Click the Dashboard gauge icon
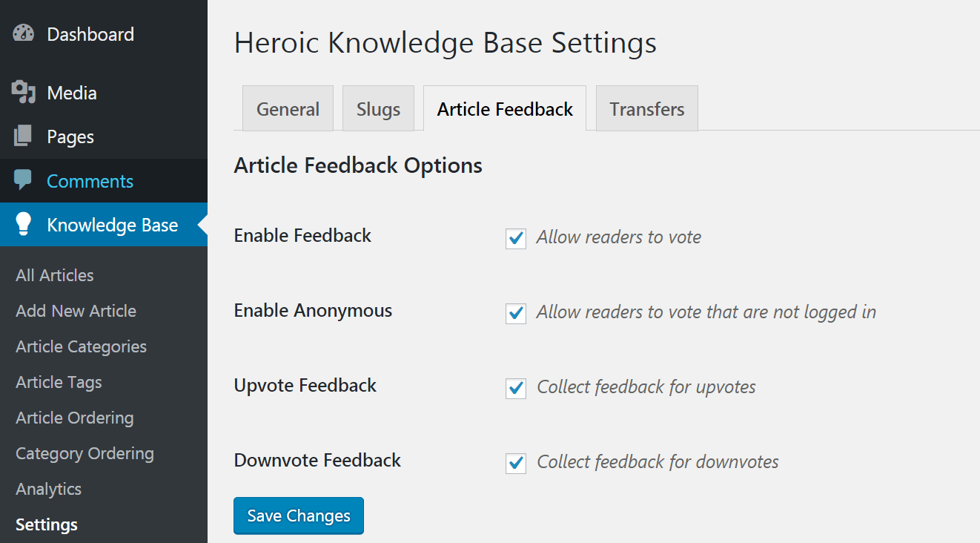The height and width of the screenshot is (543, 980). tap(24, 34)
